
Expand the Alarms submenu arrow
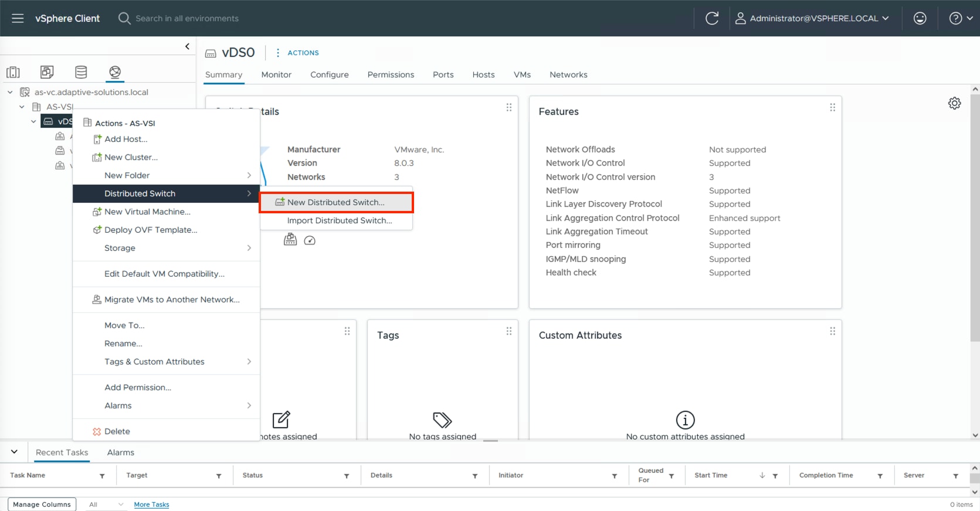[x=249, y=406]
